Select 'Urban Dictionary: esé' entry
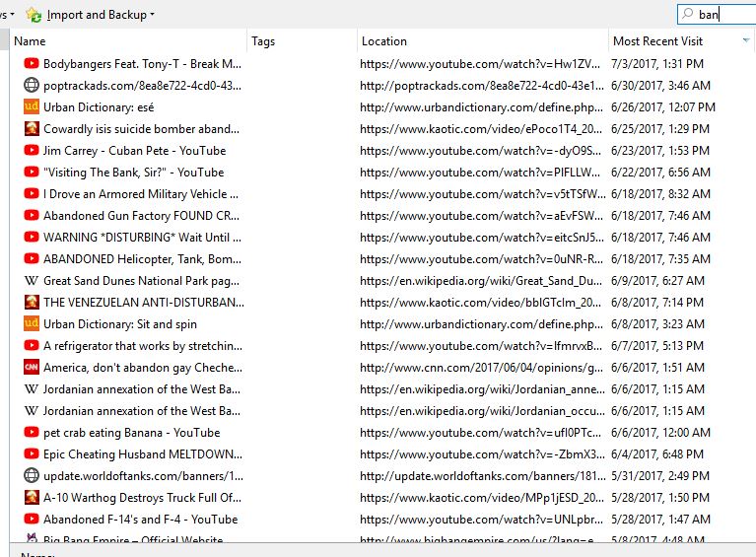Viewport: 756px width, 557px height. pyautogui.click(x=99, y=107)
